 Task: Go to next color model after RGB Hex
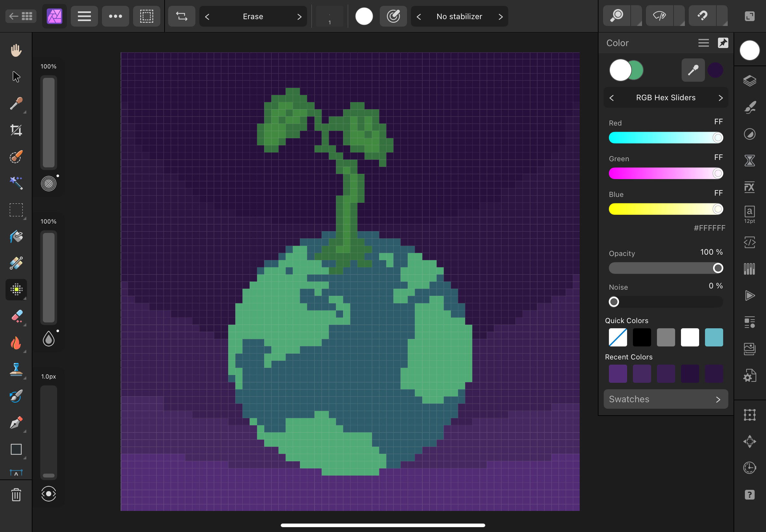tap(720, 98)
